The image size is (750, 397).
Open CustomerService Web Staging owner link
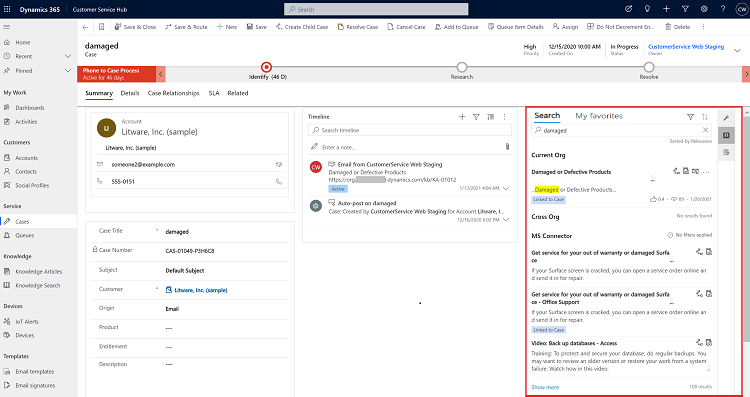coord(686,46)
